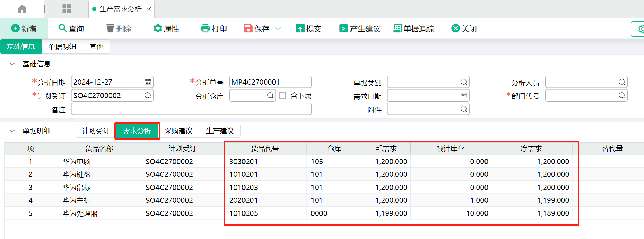Click the 净需求 cell 1,189.000
644x239 pixels.
tap(531, 213)
